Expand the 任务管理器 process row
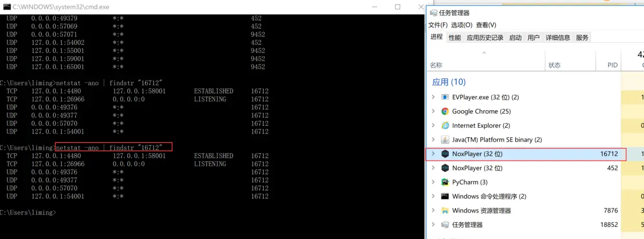The width and height of the screenshot is (644, 239). [x=433, y=225]
